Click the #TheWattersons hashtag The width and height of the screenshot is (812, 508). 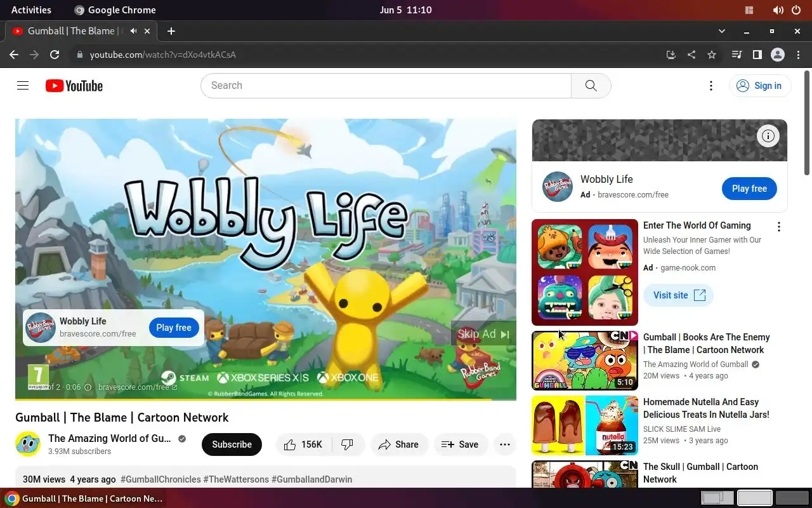[x=236, y=479]
